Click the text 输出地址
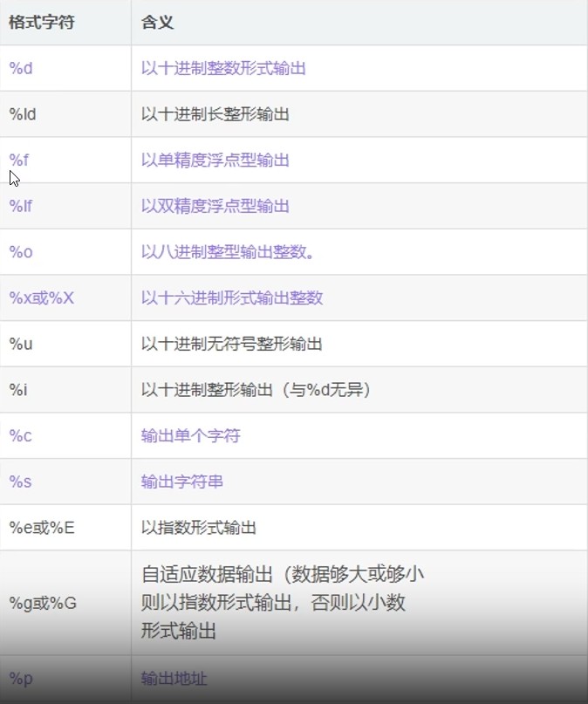 [x=174, y=678]
